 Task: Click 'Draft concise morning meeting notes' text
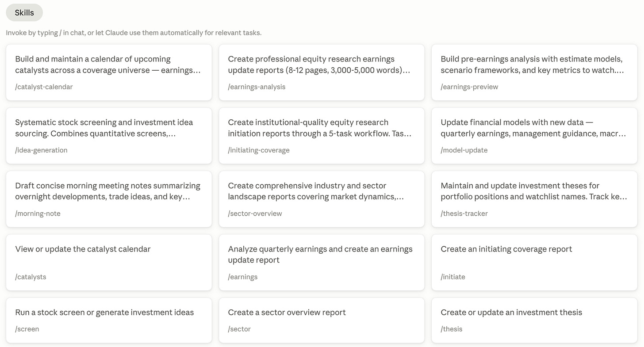pyautogui.click(x=107, y=191)
